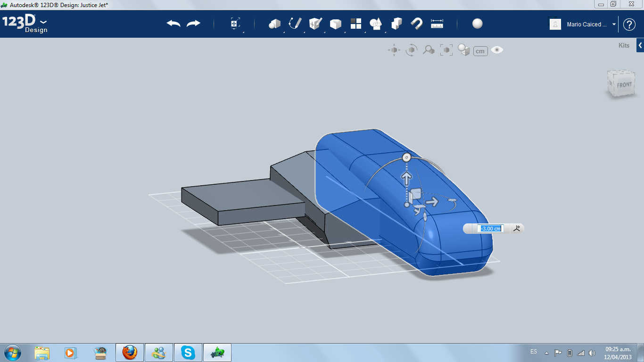Open the Windows Start menu
Viewport: 644px width, 362px height.
(13, 353)
